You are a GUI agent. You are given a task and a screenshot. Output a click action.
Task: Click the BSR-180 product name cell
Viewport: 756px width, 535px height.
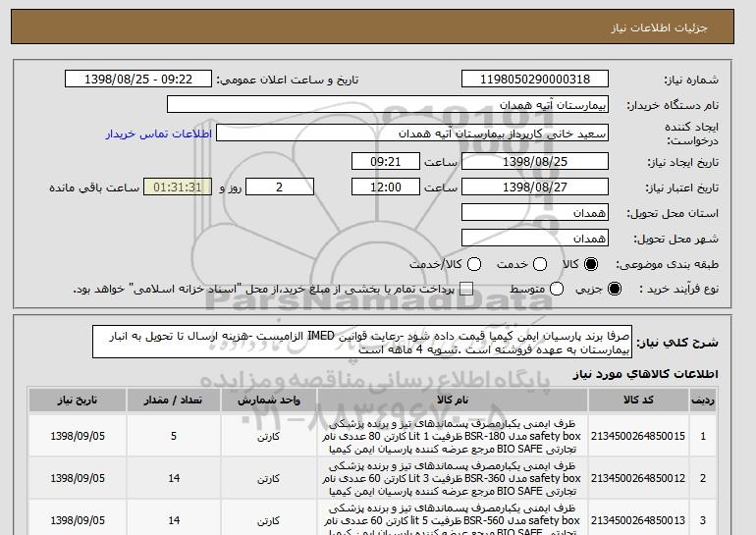click(x=453, y=437)
